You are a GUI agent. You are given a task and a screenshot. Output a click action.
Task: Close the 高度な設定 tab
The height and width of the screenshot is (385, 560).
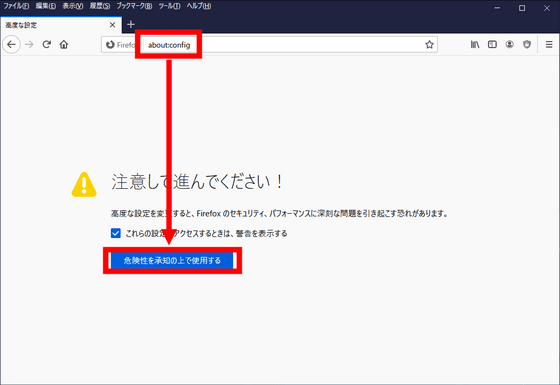(112, 25)
